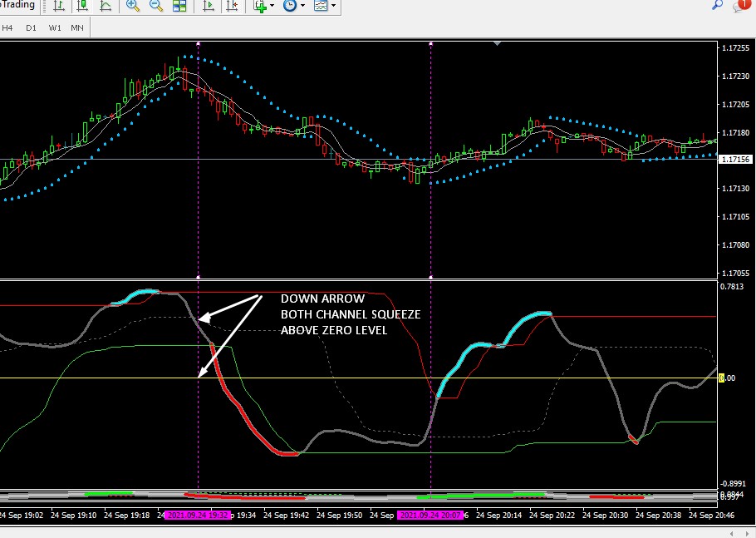Click the right arrow at bottom right

click(x=746, y=533)
